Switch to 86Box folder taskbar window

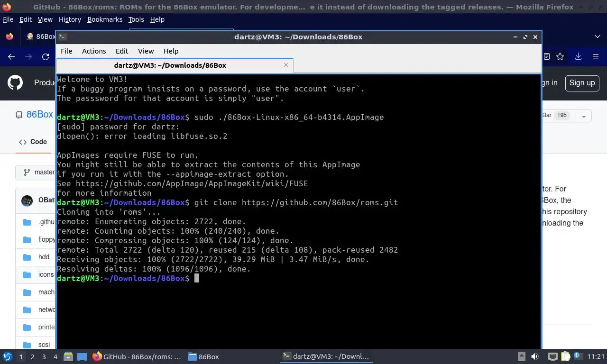pyautogui.click(x=204, y=356)
